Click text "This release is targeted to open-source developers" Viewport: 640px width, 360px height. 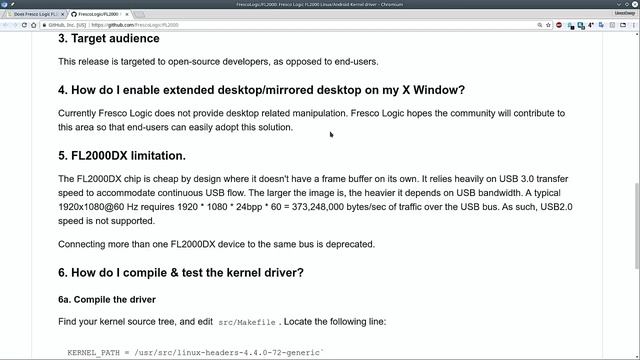pyautogui.click(x=218, y=62)
